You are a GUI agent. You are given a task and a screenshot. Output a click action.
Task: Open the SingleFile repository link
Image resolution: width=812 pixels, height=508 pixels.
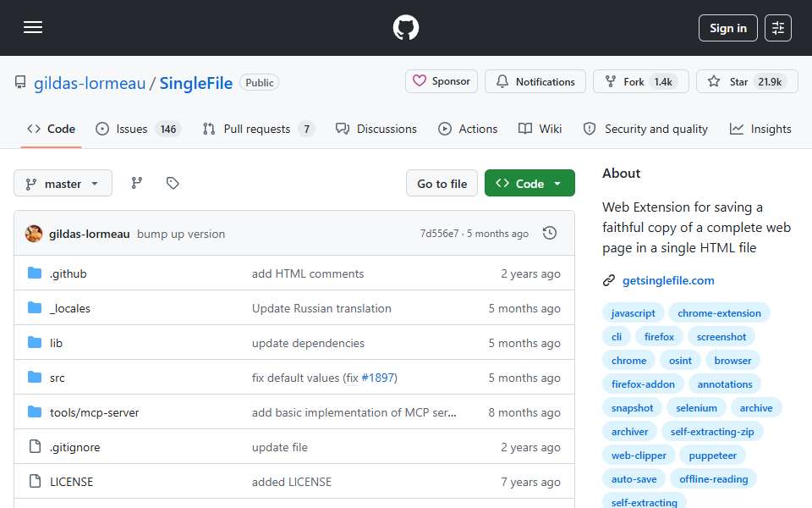[x=195, y=83]
